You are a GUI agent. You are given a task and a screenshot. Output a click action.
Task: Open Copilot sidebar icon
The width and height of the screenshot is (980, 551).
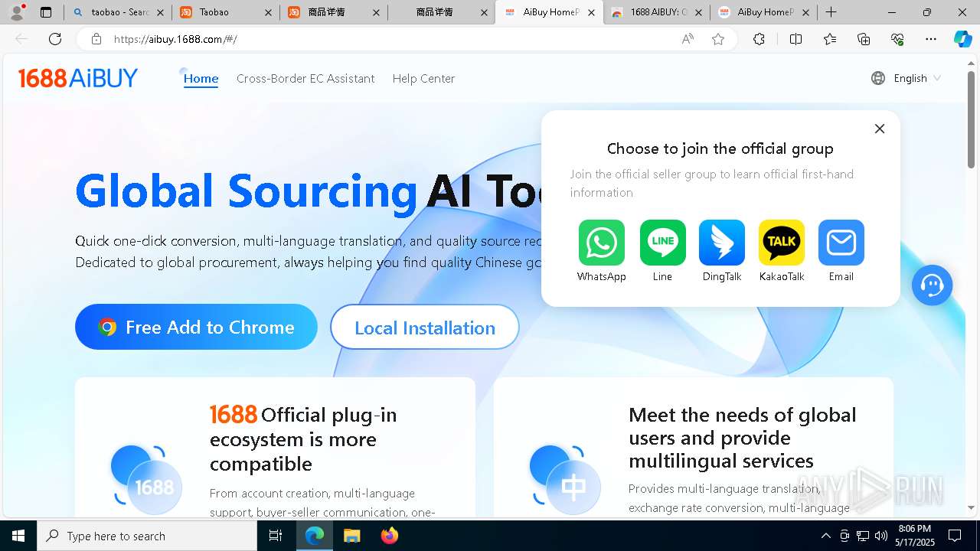click(962, 39)
